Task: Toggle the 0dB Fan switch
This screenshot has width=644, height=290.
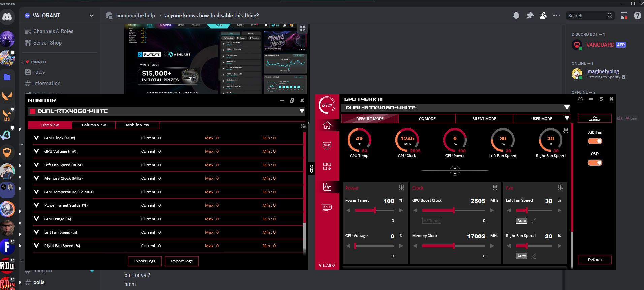Action: [x=595, y=141]
